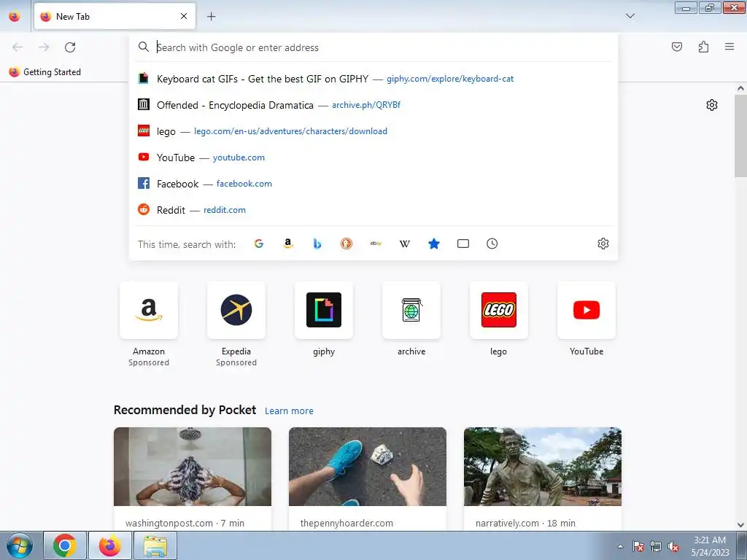747x560 pixels.
Task: Open Action Center flag icon
Action: click(638, 546)
